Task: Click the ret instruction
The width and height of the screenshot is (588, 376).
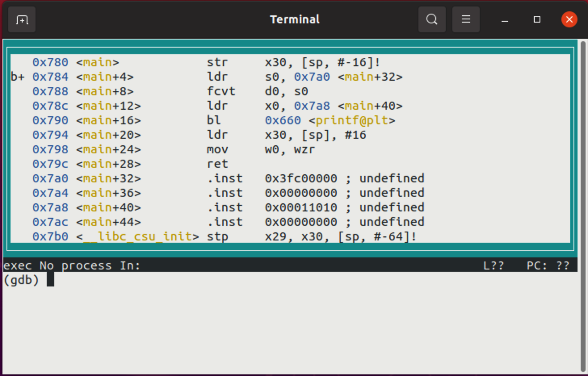Action: pos(217,164)
